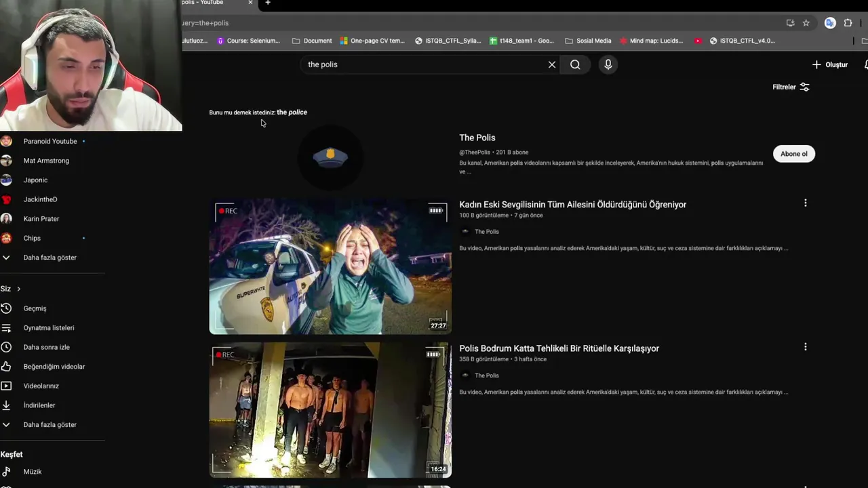Open the Mind map: Lucidspark bookmark
Image resolution: width=868 pixels, height=488 pixels.
click(652, 41)
